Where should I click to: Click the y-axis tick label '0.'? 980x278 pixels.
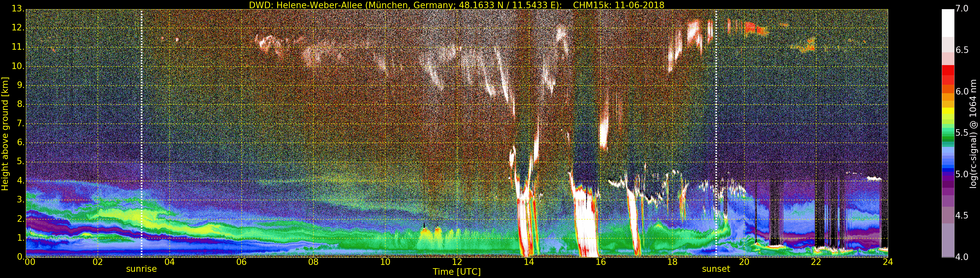click(21, 257)
